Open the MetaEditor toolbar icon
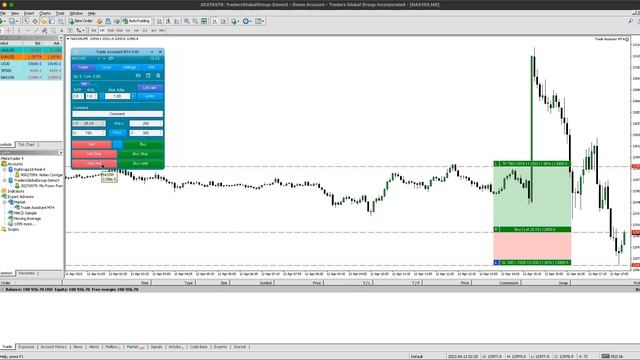The height and width of the screenshot is (360, 640). (100, 21)
